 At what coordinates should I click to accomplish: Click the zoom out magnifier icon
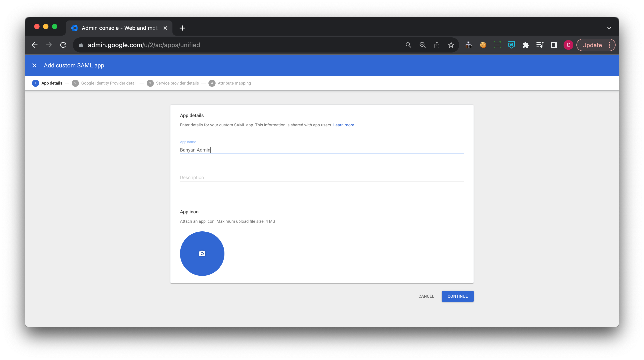(x=422, y=45)
